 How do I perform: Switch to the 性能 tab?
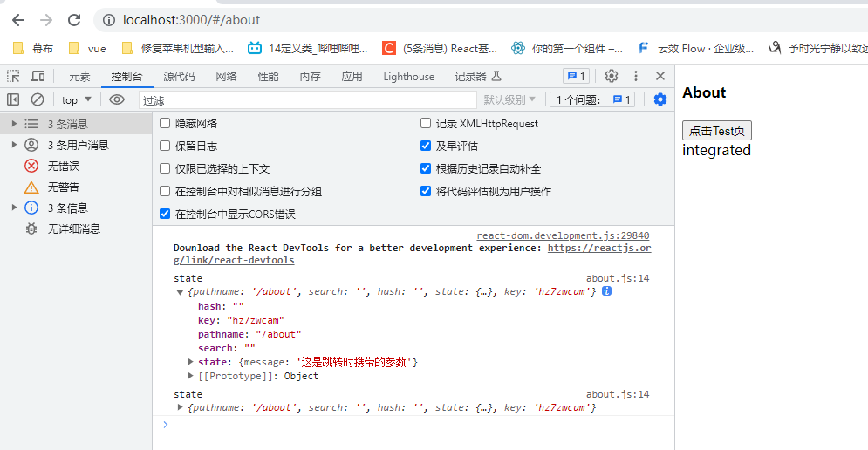(x=268, y=77)
